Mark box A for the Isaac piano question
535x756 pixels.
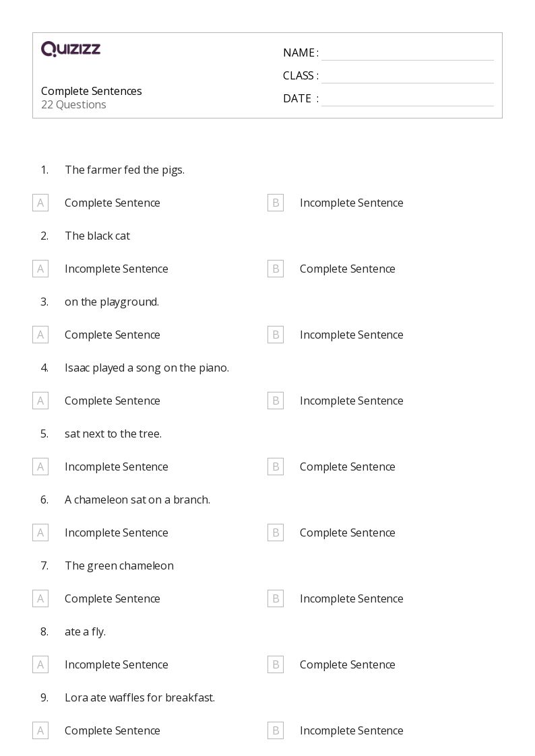coord(40,401)
